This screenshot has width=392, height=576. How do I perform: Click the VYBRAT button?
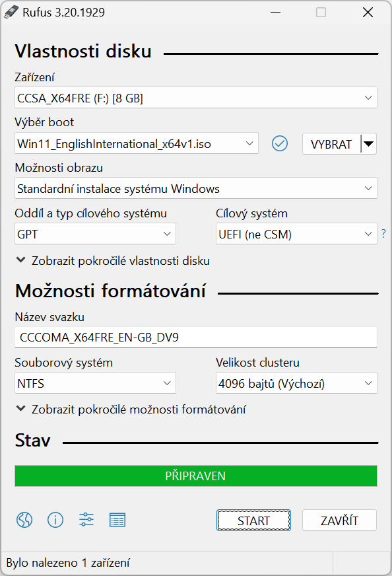[331, 143]
